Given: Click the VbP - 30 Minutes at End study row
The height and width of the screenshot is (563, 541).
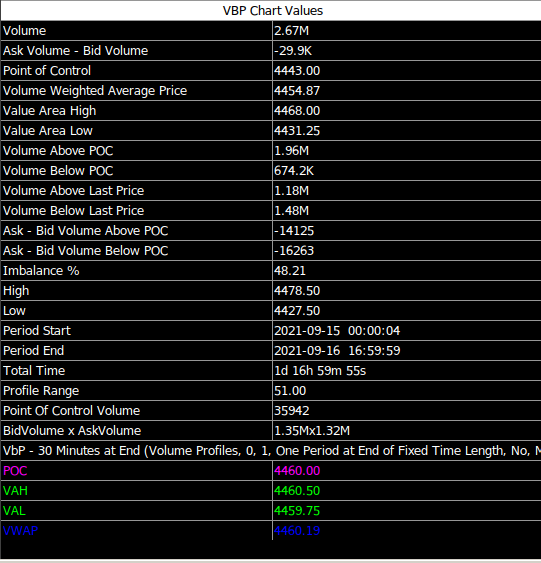Looking at the screenshot, I should coord(271,451).
